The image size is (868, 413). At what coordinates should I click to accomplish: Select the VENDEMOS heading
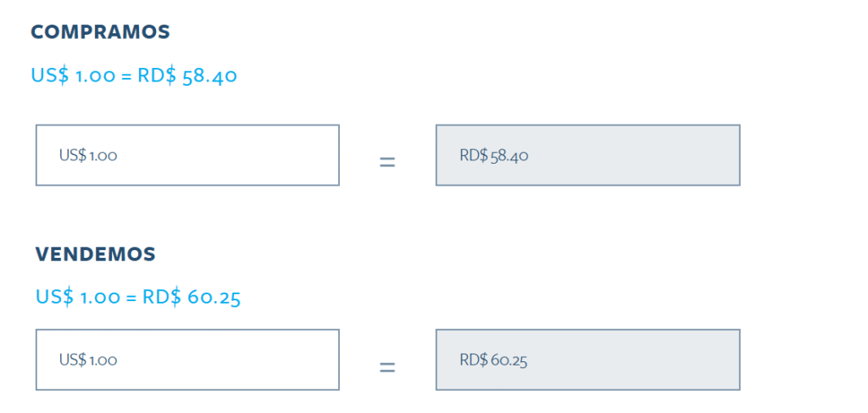point(96,254)
